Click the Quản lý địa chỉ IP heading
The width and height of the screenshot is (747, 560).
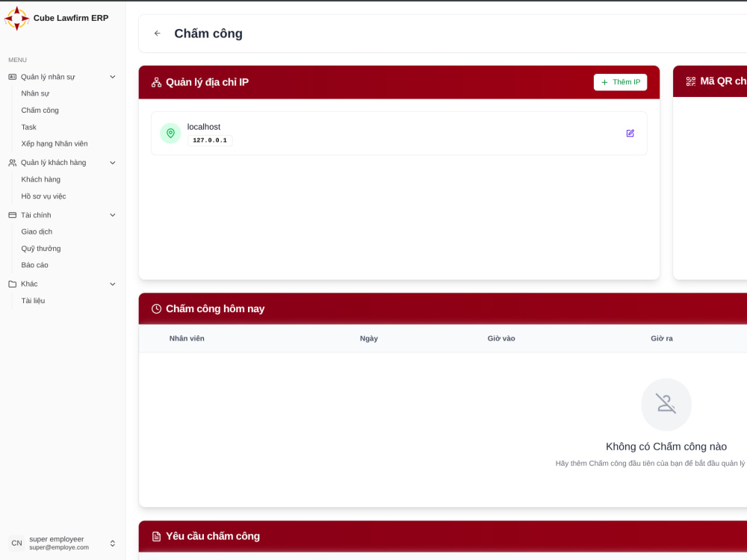(207, 82)
